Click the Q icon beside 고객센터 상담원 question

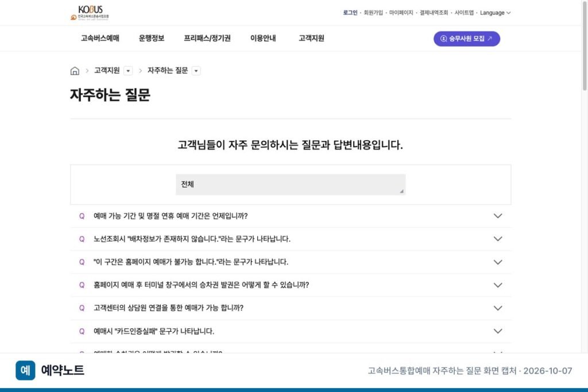(82, 308)
